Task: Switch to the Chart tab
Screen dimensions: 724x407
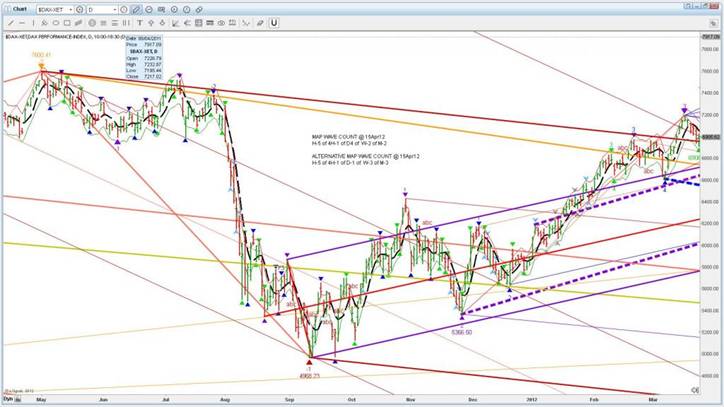Action: tap(17, 7)
